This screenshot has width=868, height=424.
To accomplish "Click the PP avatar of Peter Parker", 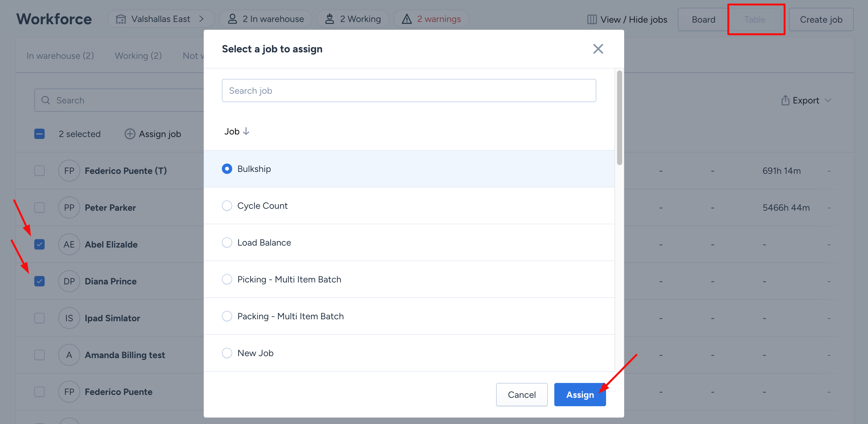I will (x=69, y=207).
